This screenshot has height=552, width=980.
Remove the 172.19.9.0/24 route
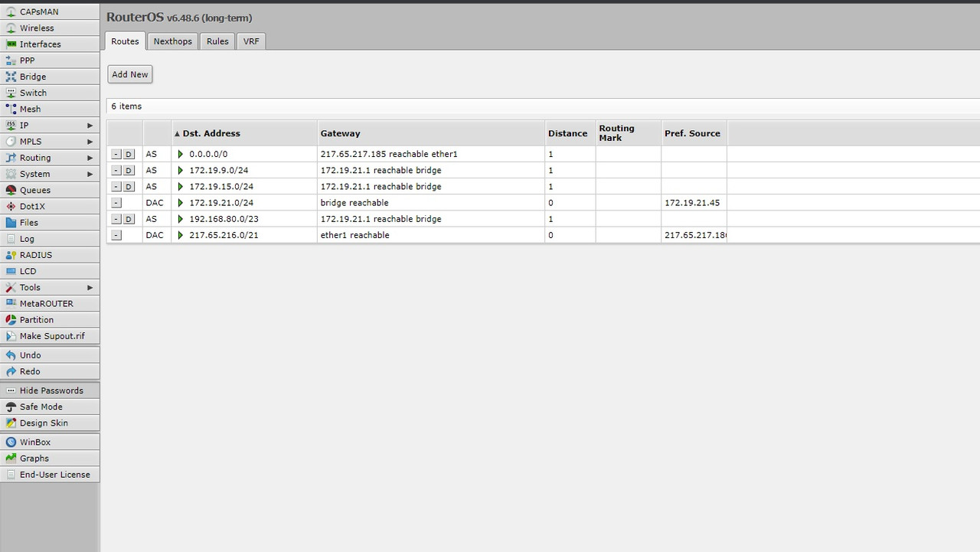(116, 171)
